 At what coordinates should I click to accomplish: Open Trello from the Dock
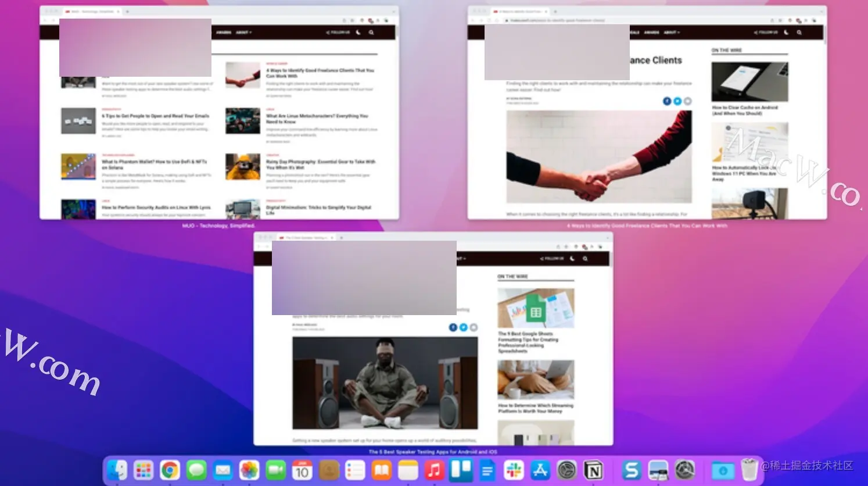point(461,470)
